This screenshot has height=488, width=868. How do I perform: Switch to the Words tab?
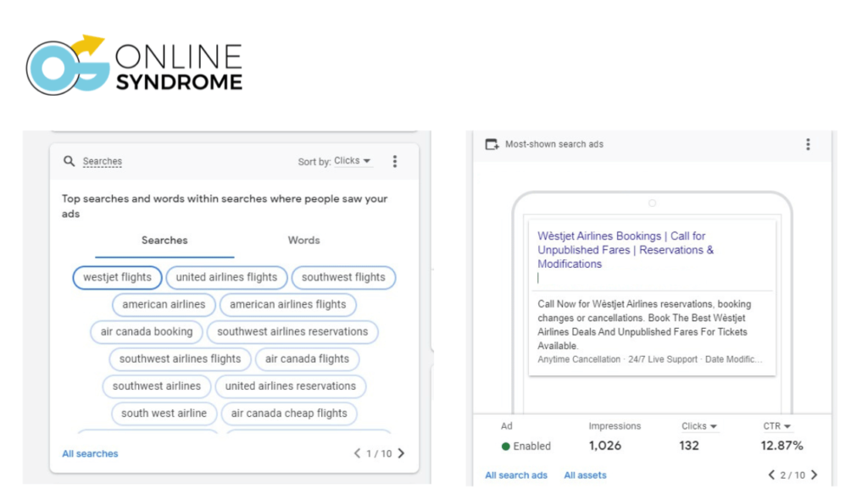[x=304, y=240]
